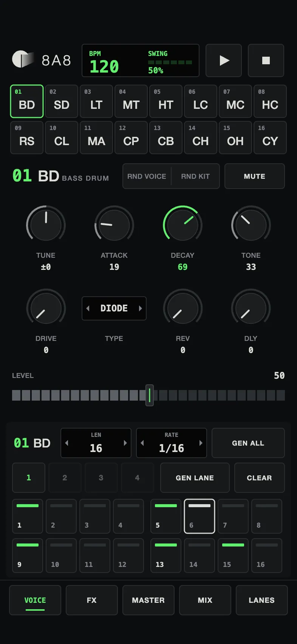
Task: Select the 02 SD voice pad
Action: (x=62, y=101)
